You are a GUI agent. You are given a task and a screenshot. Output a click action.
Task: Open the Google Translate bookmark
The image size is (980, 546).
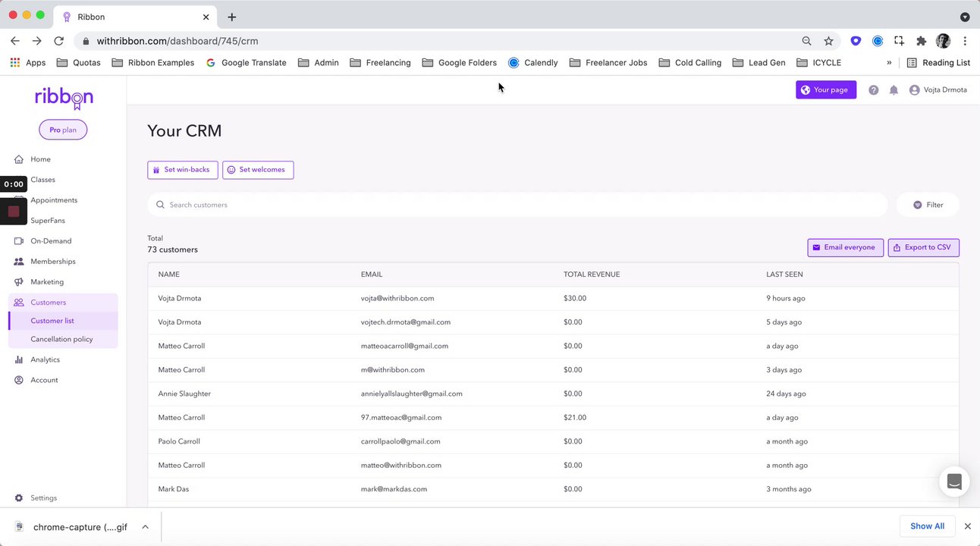point(247,63)
